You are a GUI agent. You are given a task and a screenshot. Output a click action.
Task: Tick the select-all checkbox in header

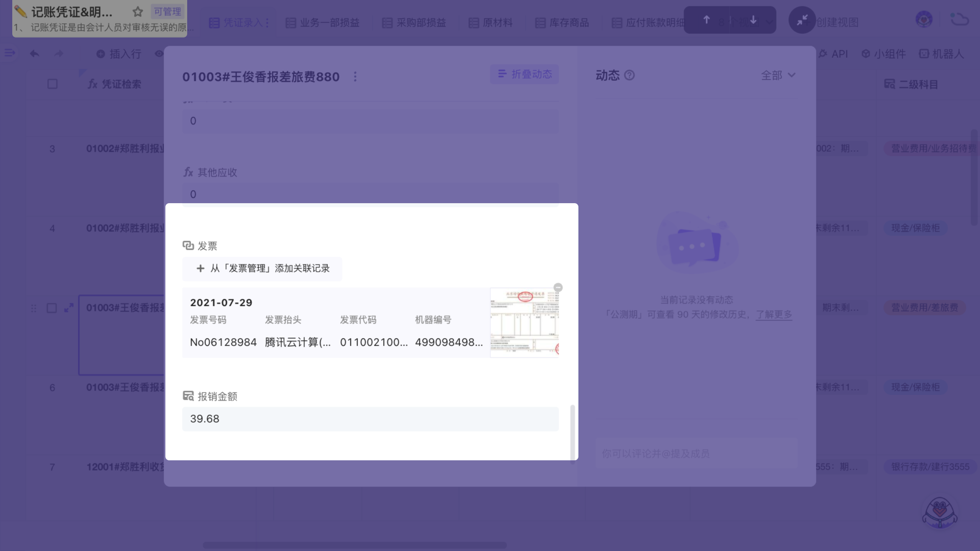[x=52, y=84]
